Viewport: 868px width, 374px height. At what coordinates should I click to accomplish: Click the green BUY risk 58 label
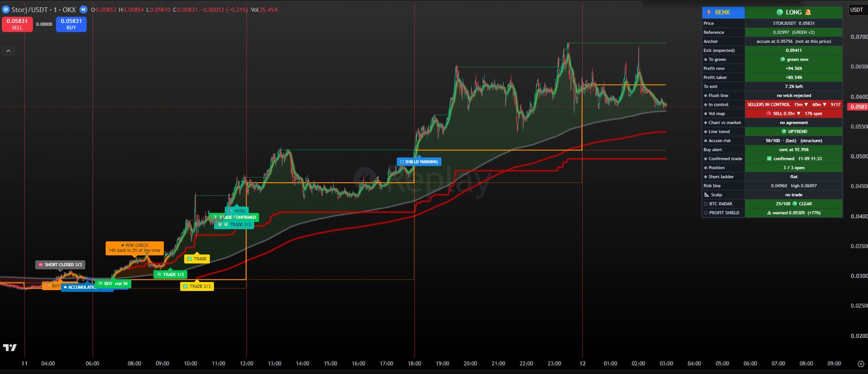click(113, 283)
